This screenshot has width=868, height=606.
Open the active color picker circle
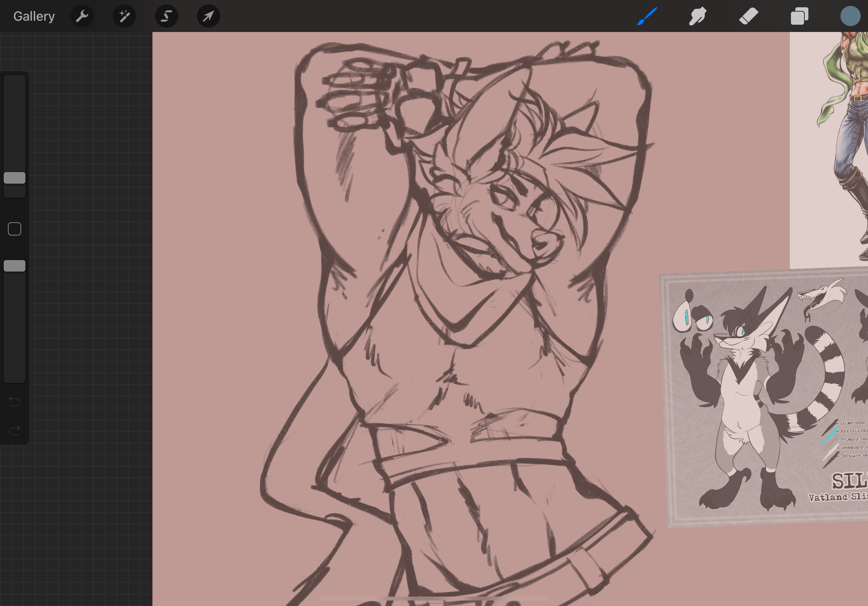click(850, 16)
